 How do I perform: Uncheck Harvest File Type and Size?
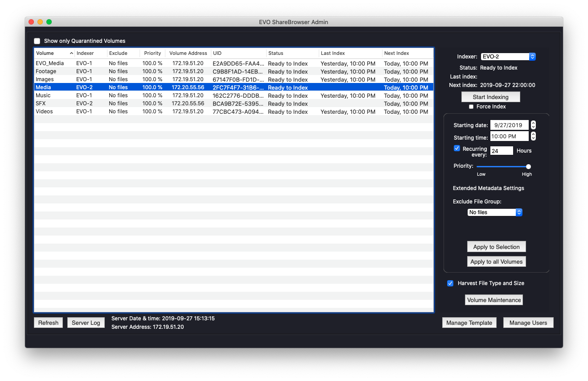point(450,283)
